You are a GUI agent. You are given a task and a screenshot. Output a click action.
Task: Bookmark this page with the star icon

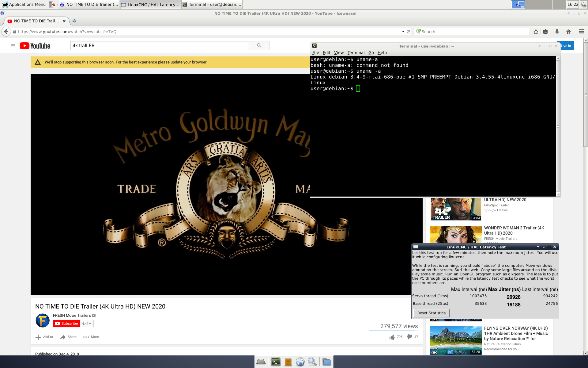[x=536, y=32]
